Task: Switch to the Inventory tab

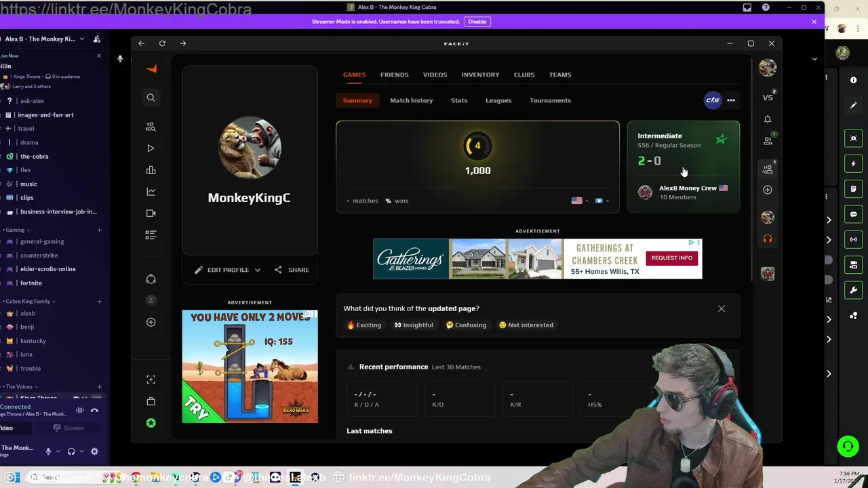Action: pyautogui.click(x=480, y=75)
